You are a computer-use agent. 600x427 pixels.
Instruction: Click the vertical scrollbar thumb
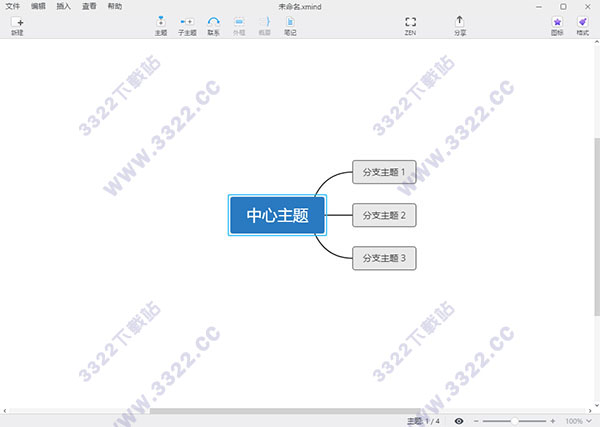pos(597,227)
